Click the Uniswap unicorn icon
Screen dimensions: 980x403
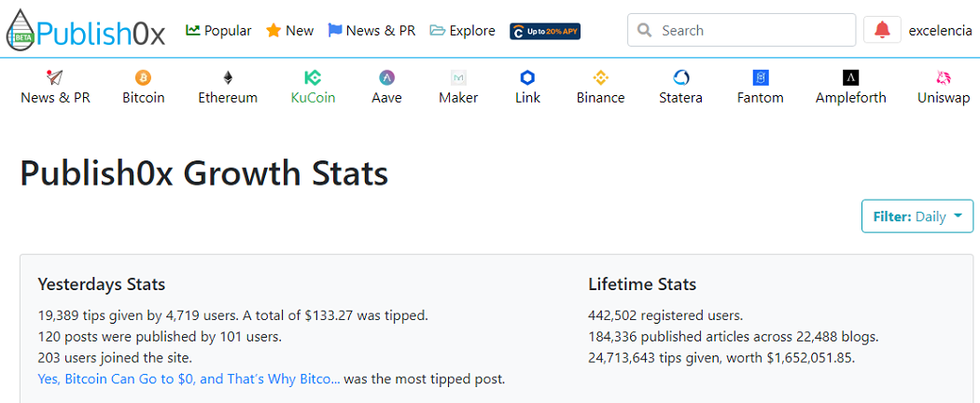(x=943, y=77)
